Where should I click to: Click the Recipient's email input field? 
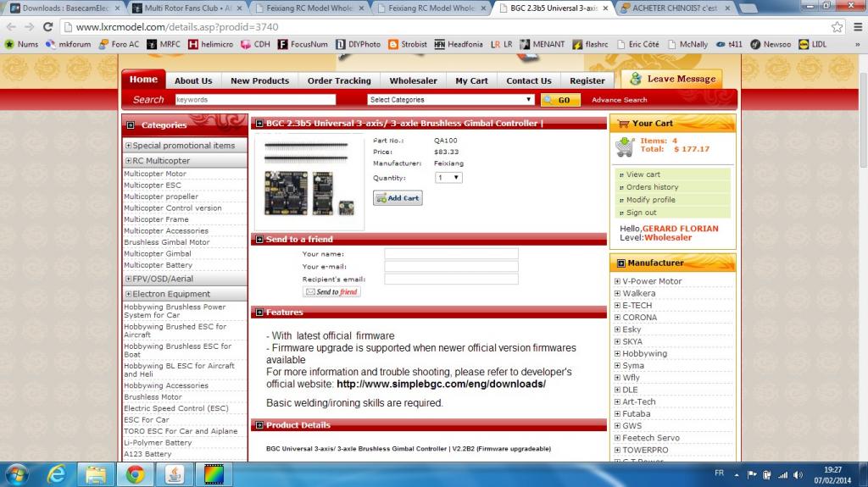[451, 279]
